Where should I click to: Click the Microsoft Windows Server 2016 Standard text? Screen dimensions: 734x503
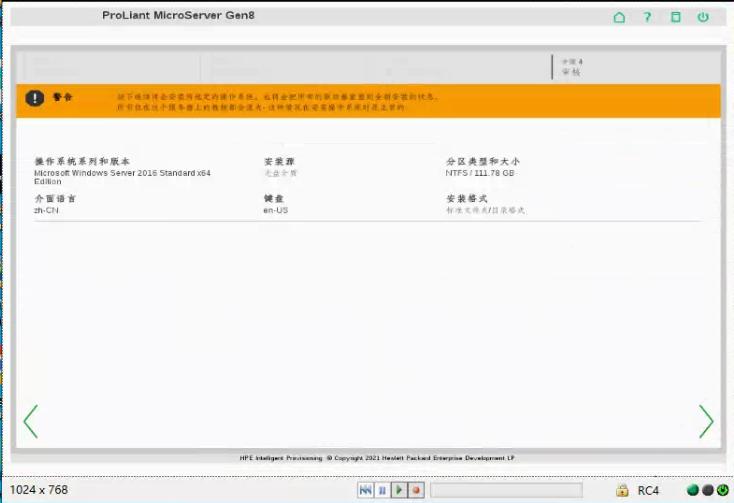pyautogui.click(x=122, y=177)
